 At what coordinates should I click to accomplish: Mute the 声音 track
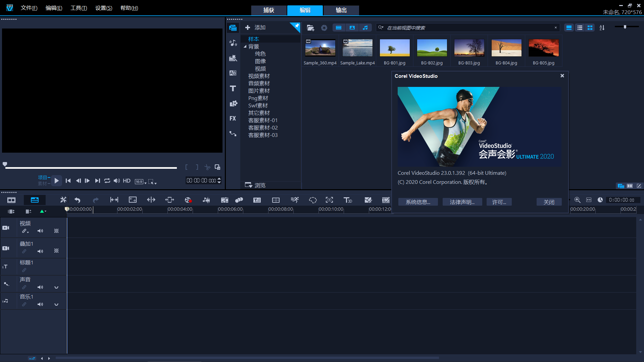40,287
